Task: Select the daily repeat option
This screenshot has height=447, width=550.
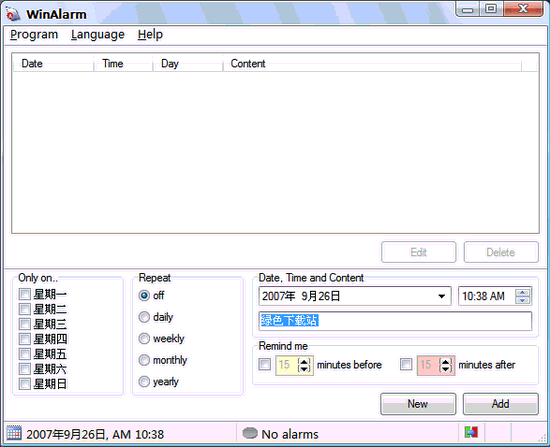Action: click(x=144, y=317)
